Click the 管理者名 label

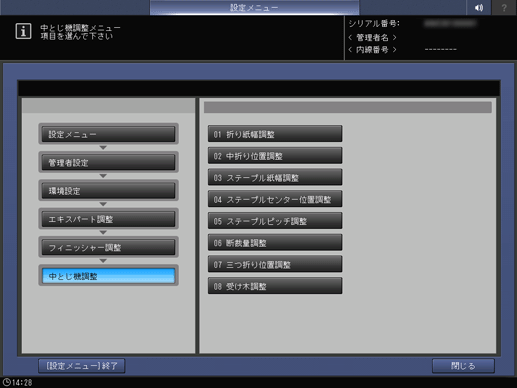pos(372,37)
